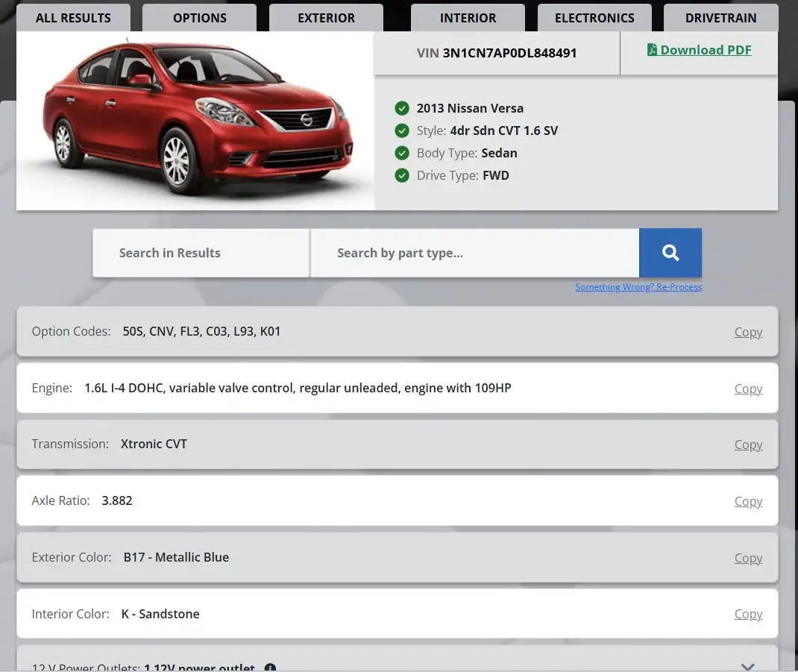Click the 3.882 axle ratio value
798x672 pixels.
click(x=117, y=500)
